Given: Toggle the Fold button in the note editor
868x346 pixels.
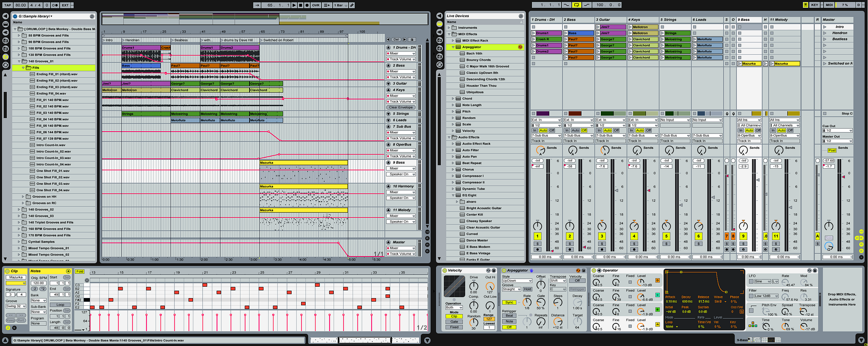Looking at the screenshot, I should (x=80, y=271).
